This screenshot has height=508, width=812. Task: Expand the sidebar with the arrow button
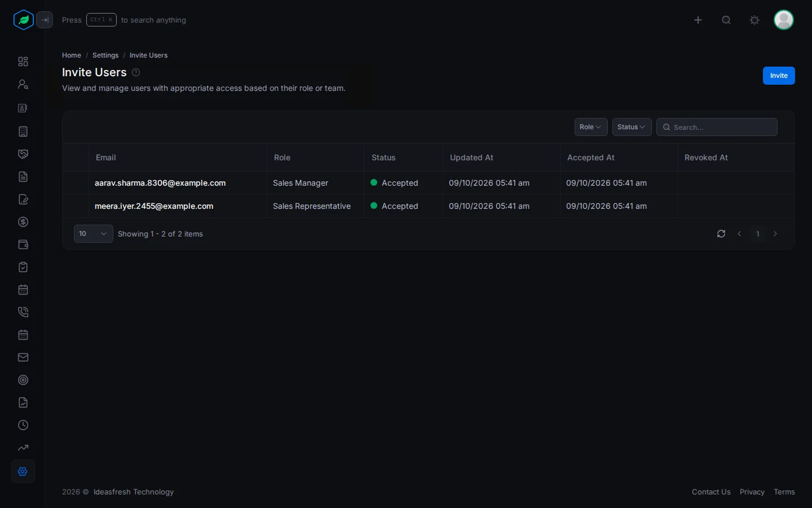click(x=45, y=20)
